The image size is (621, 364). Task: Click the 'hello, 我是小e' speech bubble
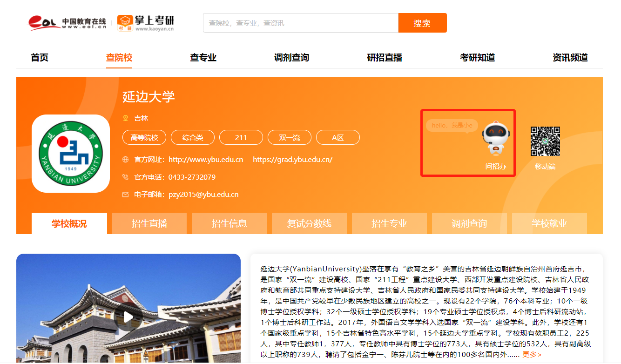(x=452, y=126)
